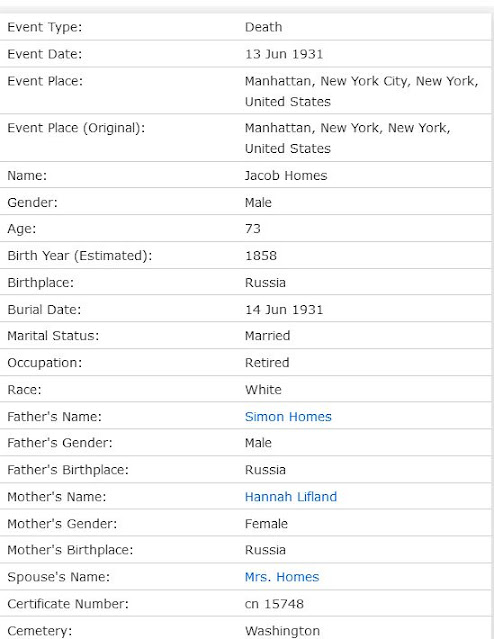The image size is (494, 639).
Task: Click the certificate number cn 15748
Action: click(x=274, y=604)
